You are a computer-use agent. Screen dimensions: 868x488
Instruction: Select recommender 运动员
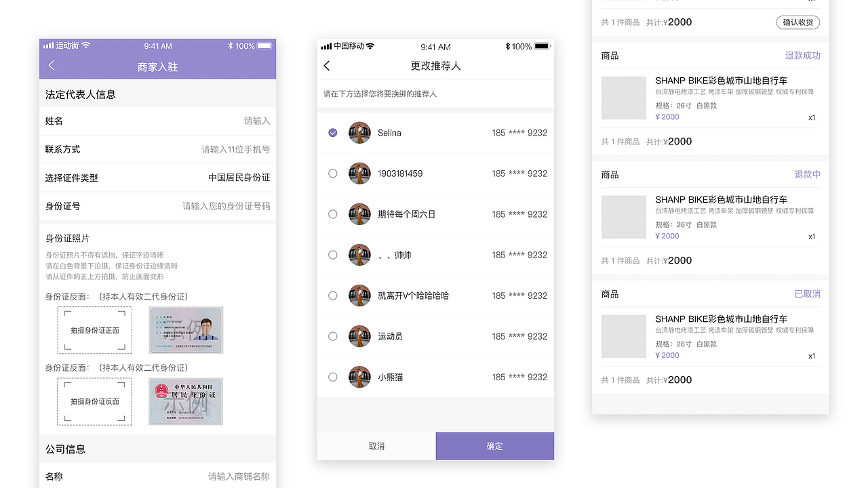333,336
